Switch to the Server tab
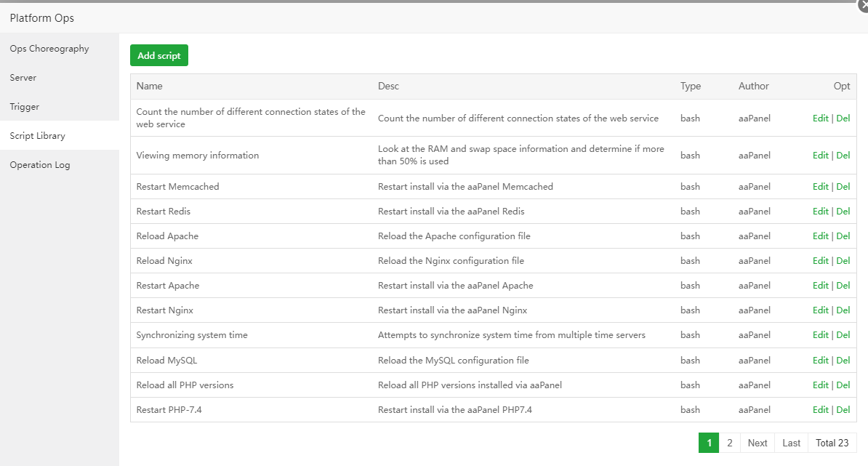The height and width of the screenshot is (466, 868). [23, 78]
